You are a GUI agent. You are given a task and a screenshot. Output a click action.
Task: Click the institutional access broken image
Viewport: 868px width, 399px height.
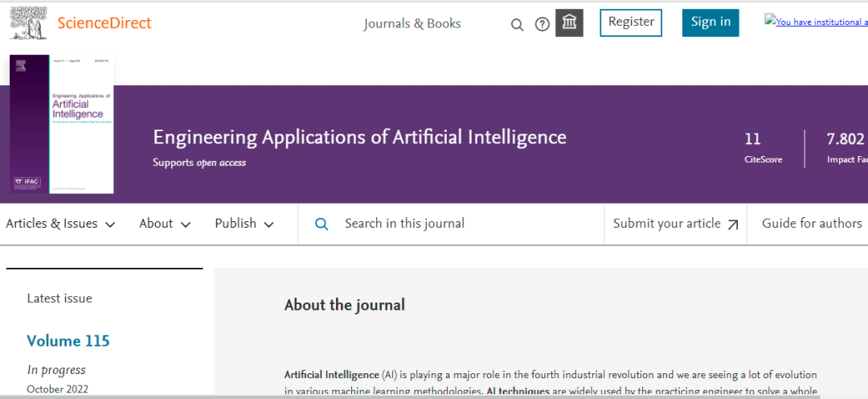click(815, 22)
